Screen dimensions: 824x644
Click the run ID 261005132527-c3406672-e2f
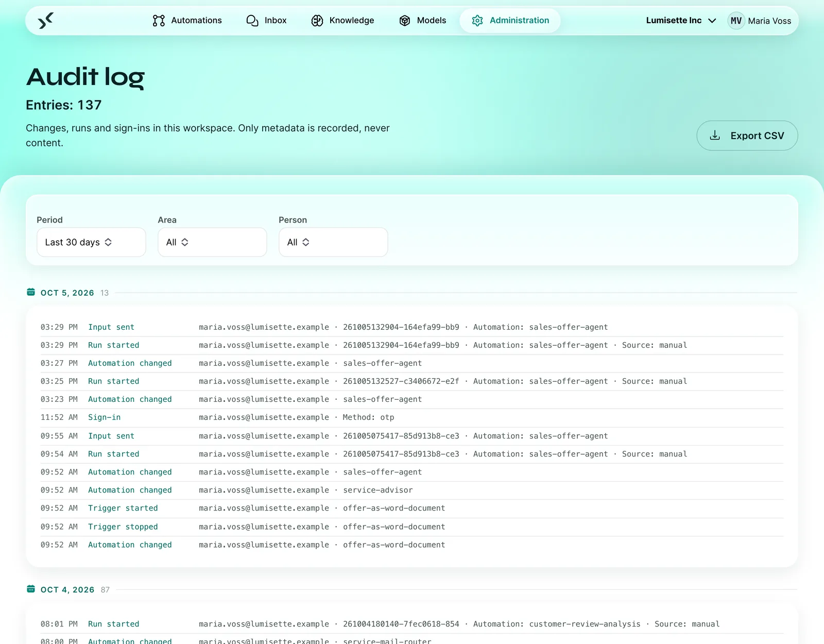(401, 381)
